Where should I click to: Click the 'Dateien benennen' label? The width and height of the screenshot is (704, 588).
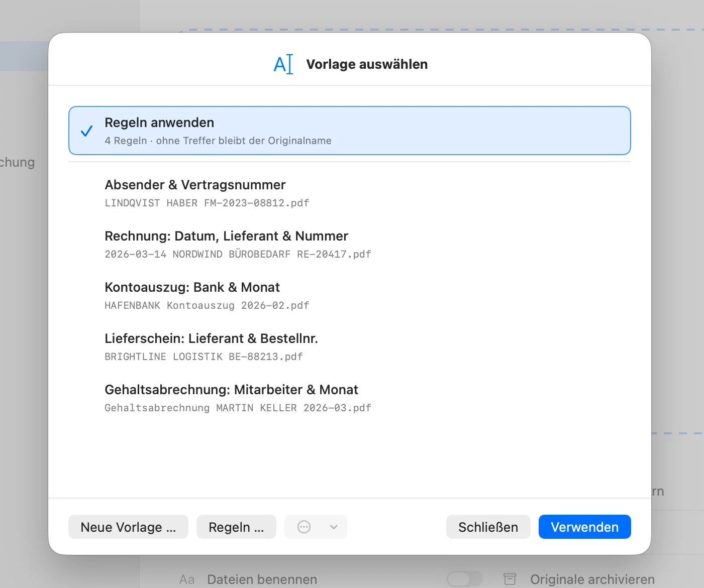262,579
